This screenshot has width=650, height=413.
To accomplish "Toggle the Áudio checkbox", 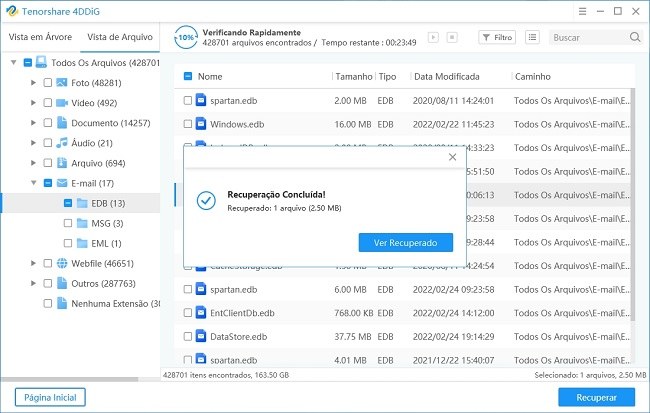I will click(x=48, y=143).
